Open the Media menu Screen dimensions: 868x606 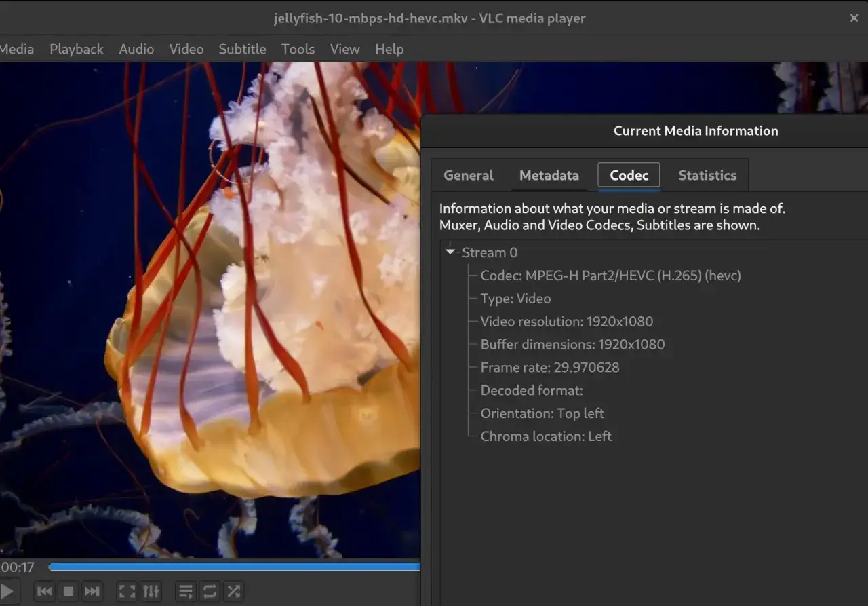point(16,49)
